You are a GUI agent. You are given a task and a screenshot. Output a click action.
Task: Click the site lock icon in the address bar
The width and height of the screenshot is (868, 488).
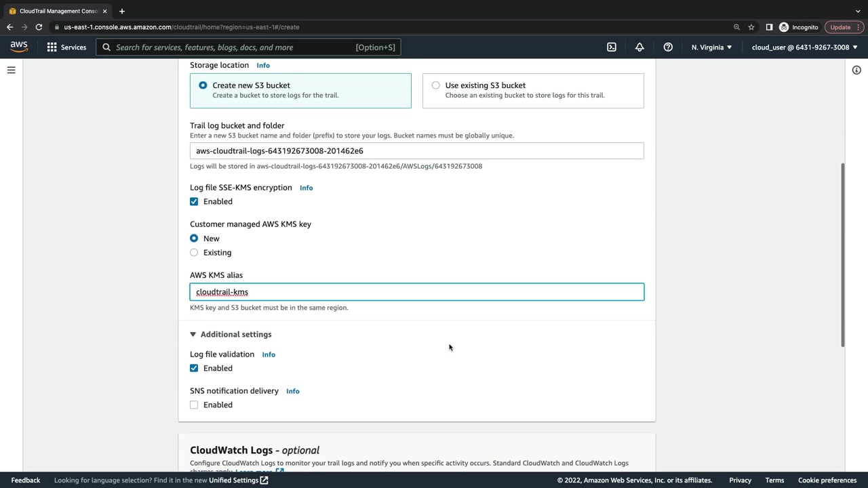(x=58, y=27)
